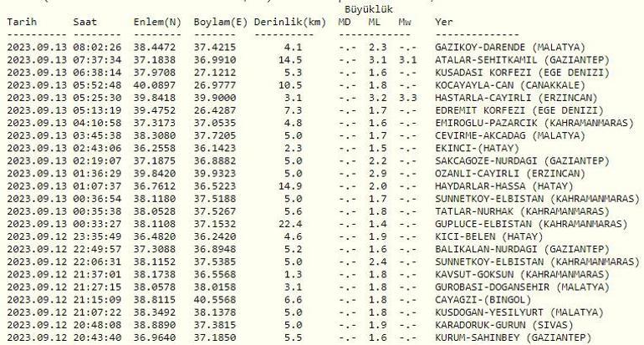Select location EMIROGLU-PAZARCIK (KAHRAMANMARAS)
This screenshot has width=644, height=345.
tap(534, 123)
